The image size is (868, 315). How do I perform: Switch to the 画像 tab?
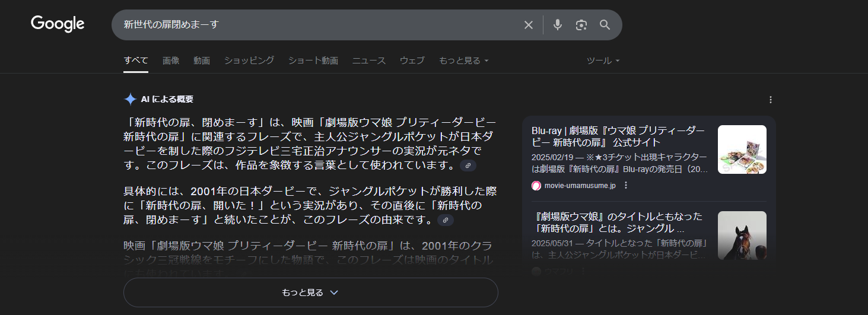pyautogui.click(x=171, y=61)
